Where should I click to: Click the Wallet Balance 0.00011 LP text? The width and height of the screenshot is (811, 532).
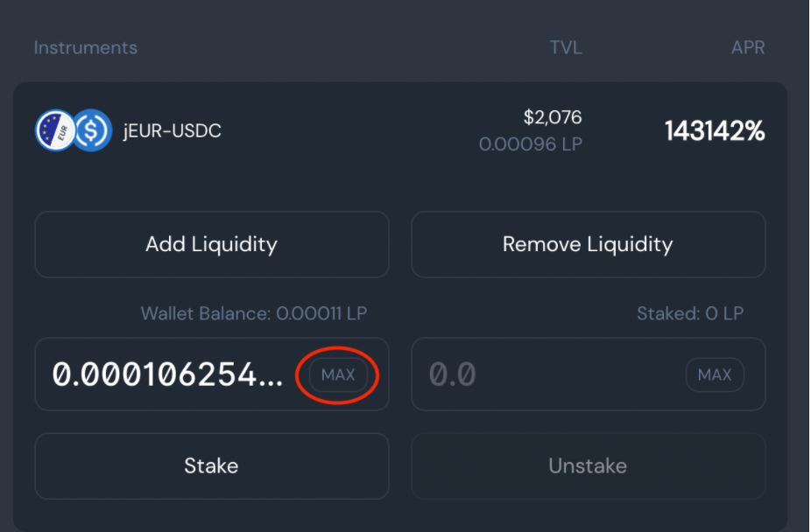pyautogui.click(x=254, y=313)
